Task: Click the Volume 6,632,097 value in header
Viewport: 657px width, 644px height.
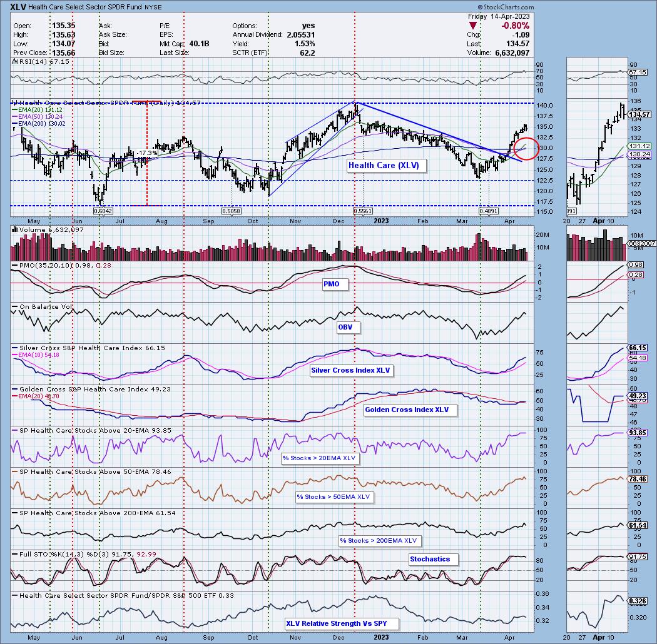Action: (x=512, y=53)
